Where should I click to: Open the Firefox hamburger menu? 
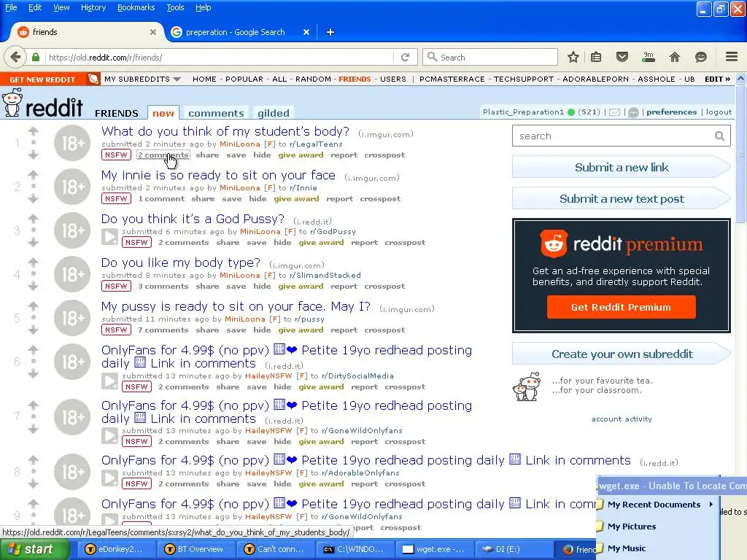point(732,57)
